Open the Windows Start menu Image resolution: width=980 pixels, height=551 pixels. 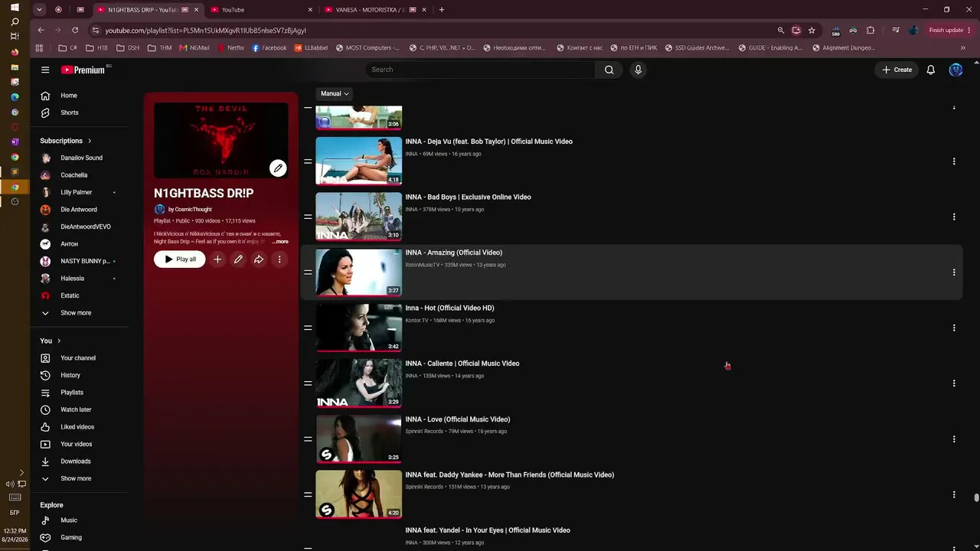click(15, 8)
